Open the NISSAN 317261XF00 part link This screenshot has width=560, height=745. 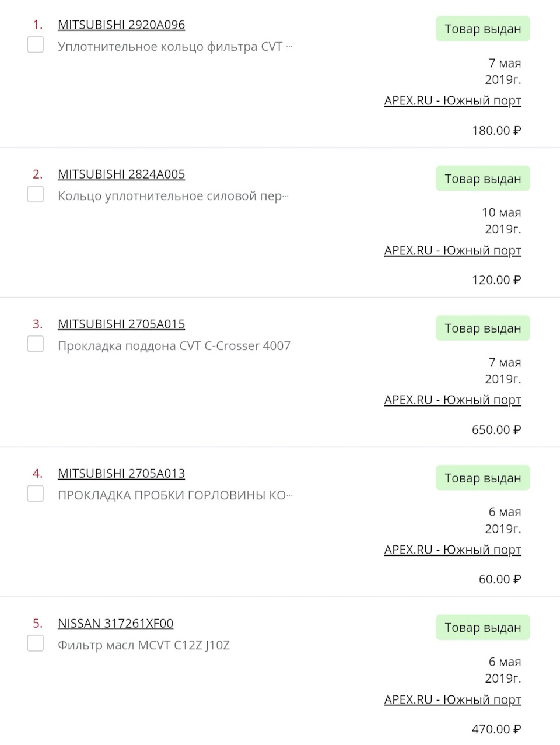coord(116,624)
